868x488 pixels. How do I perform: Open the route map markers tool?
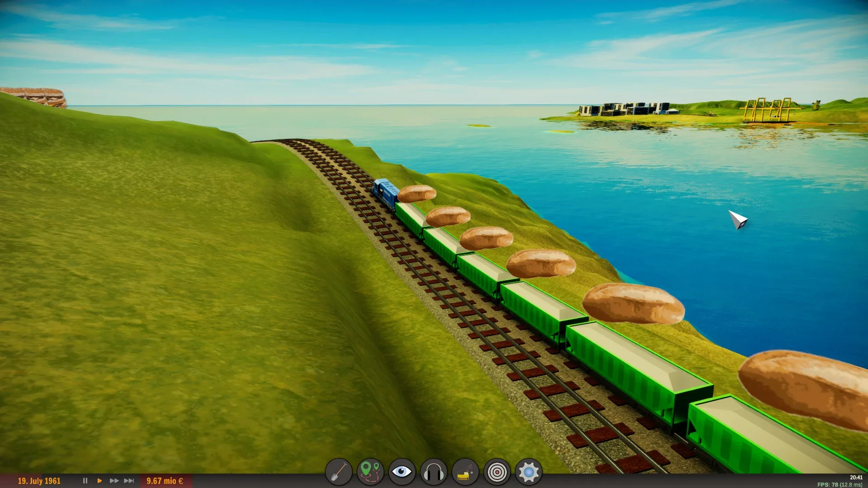tap(370, 472)
